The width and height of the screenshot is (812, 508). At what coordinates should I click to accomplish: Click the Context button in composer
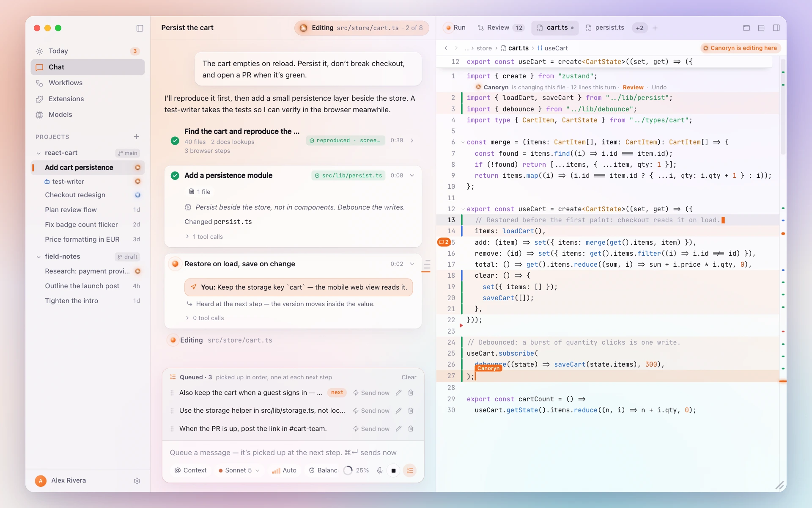tap(190, 471)
